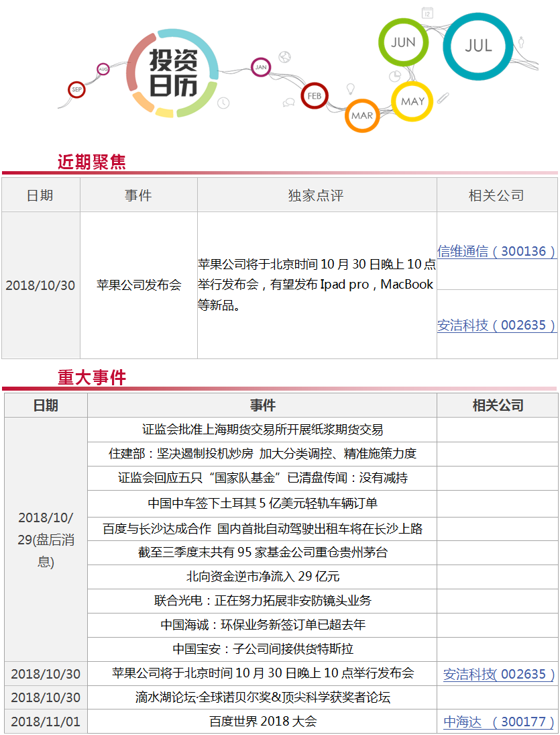Image resolution: width=560 pixels, height=735 pixels.
Task: Click the small calendar icon above JUN
Action: pyautogui.click(x=427, y=13)
